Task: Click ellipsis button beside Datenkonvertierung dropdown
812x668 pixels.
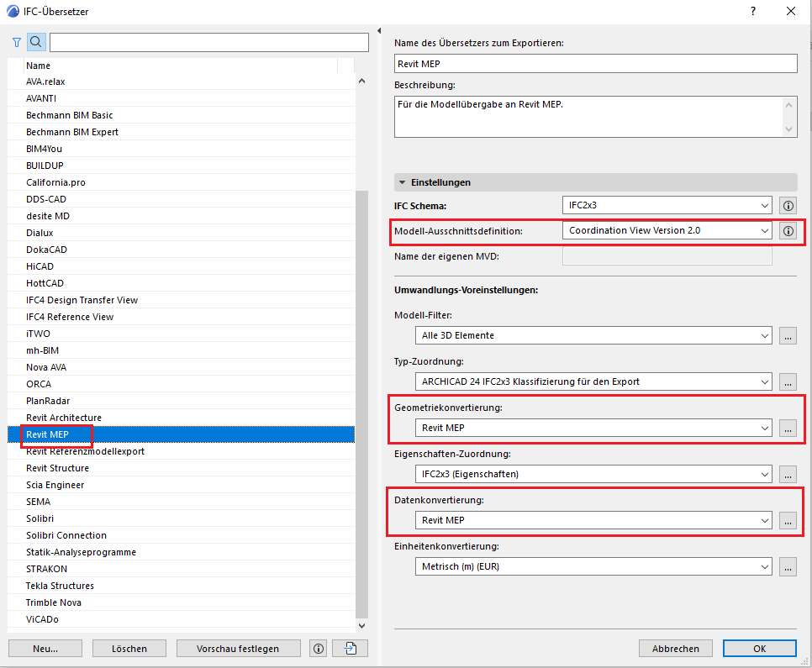Action: click(x=788, y=520)
